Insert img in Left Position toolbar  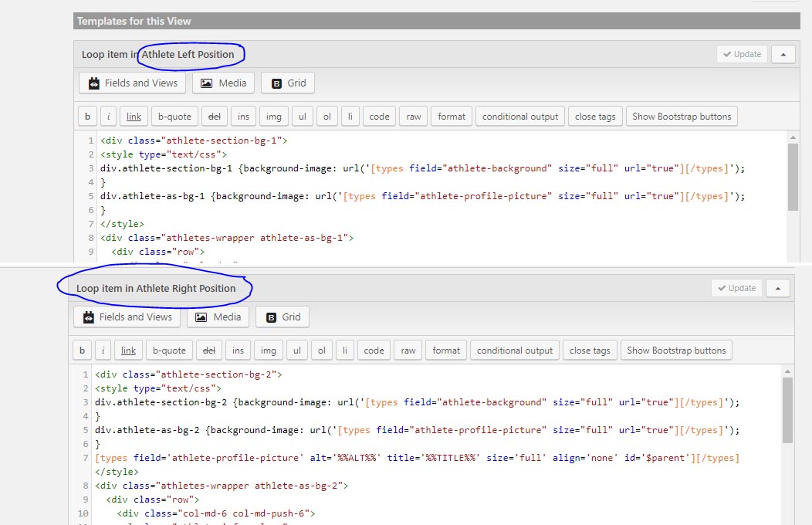(274, 117)
